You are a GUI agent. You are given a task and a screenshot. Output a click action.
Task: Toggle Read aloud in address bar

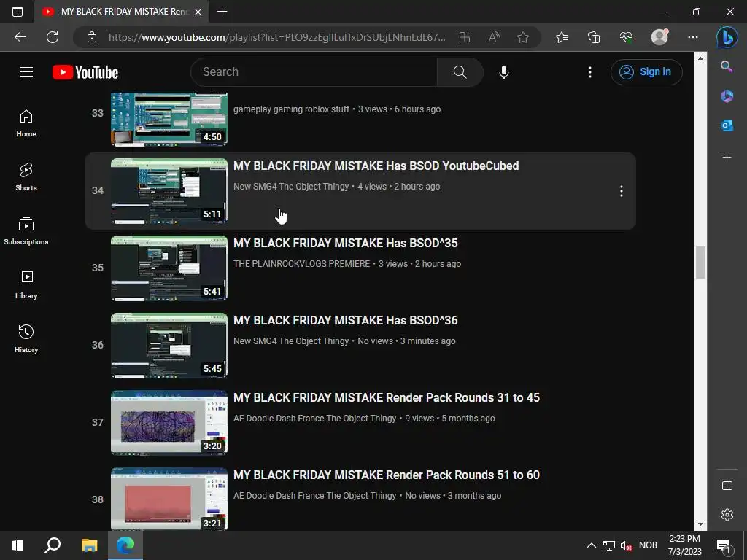point(494,37)
